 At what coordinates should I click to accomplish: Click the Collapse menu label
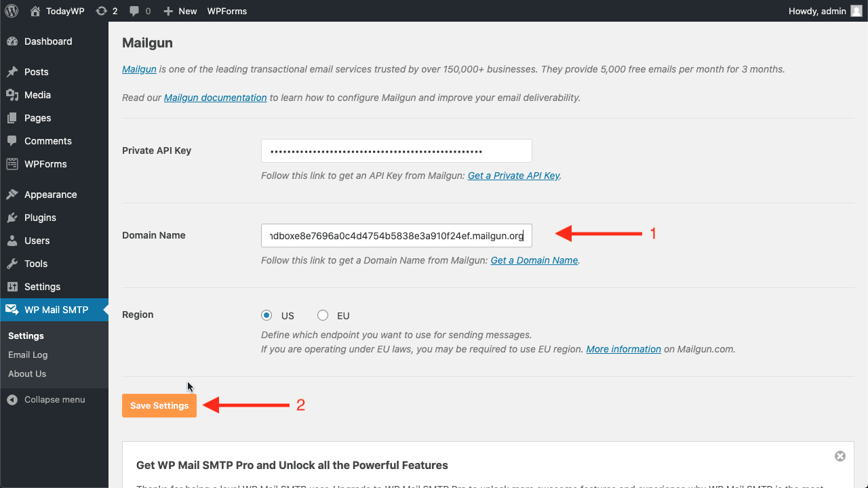click(x=54, y=400)
